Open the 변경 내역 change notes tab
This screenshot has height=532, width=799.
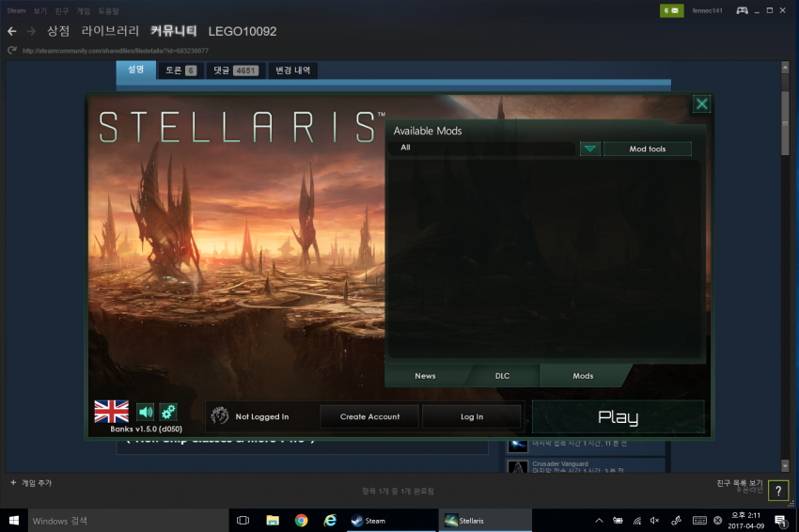pyautogui.click(x=292, y=70)
